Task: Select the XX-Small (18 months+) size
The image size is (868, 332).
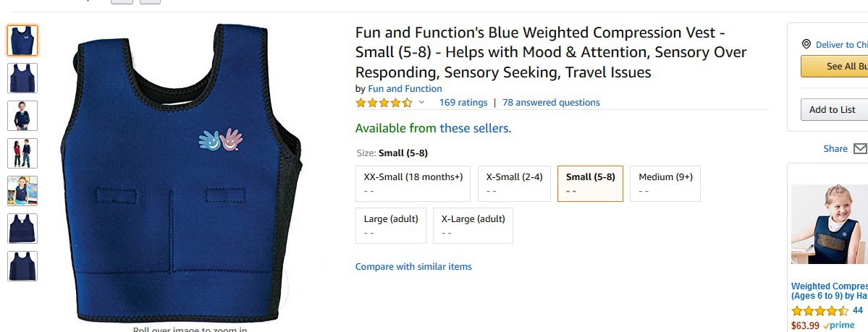Action: coord(413,184)
